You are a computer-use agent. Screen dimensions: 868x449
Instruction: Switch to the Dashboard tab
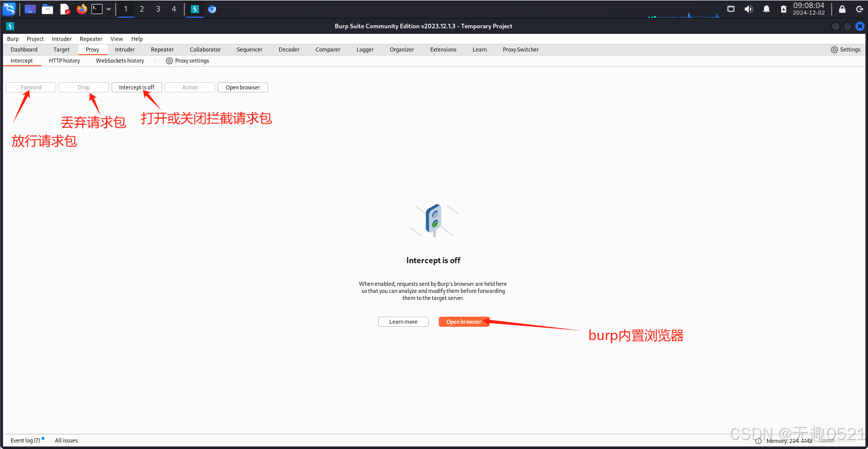click(24, 49)
